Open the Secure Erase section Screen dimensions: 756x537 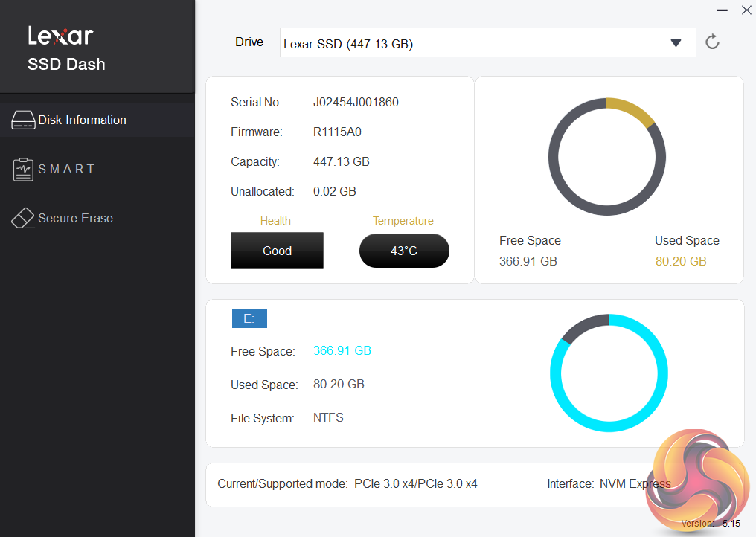(x=97, y=219)
